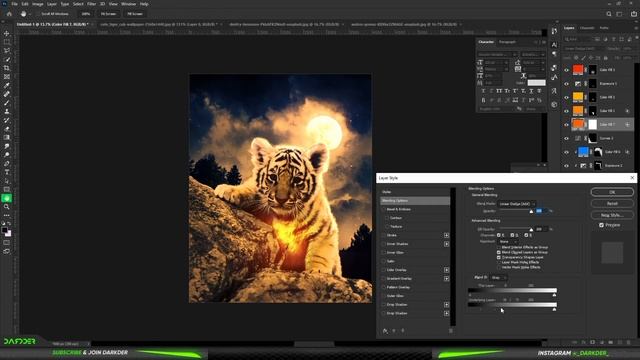640x360 pixels.
Task: Open Blend Mode dropdown in Layer Style
Action: (517, 204)
